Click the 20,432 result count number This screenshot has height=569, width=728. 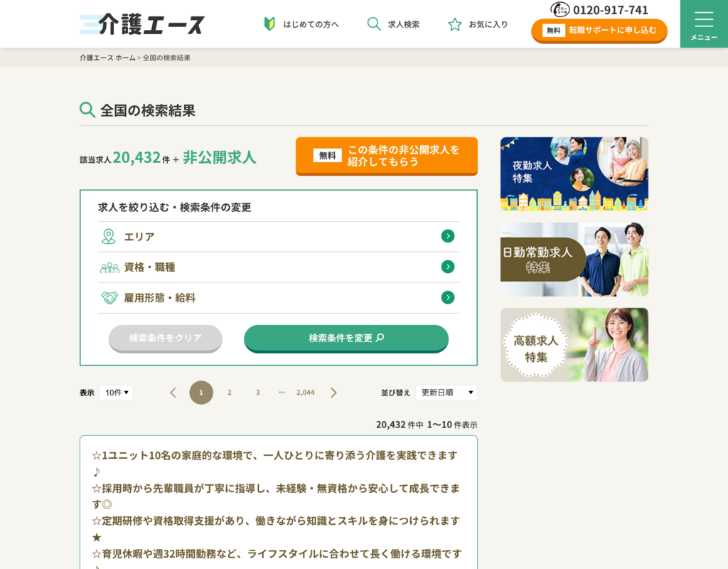pyautogui.click(x=136, y=157)
